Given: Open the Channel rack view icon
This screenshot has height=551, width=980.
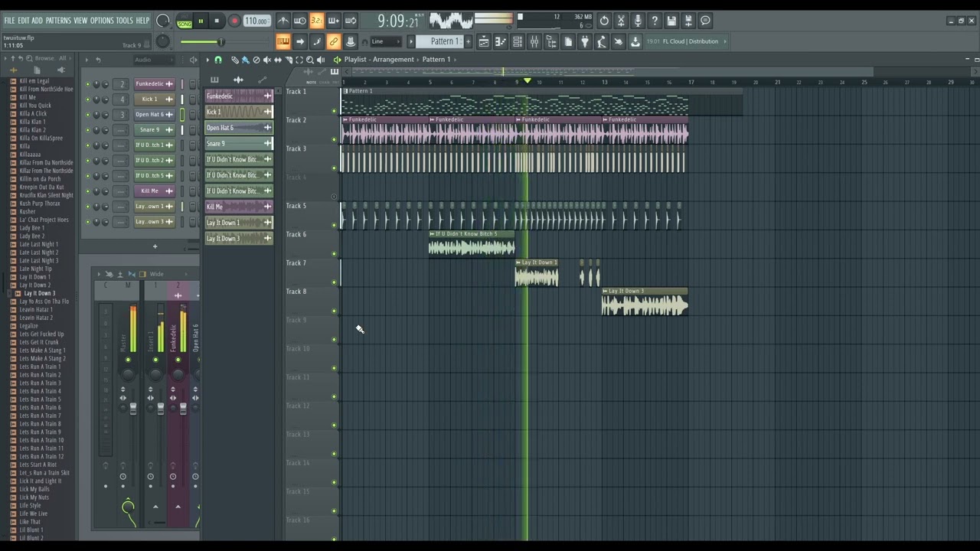Looking at the screenshot, I should click(x=518, y=41).
